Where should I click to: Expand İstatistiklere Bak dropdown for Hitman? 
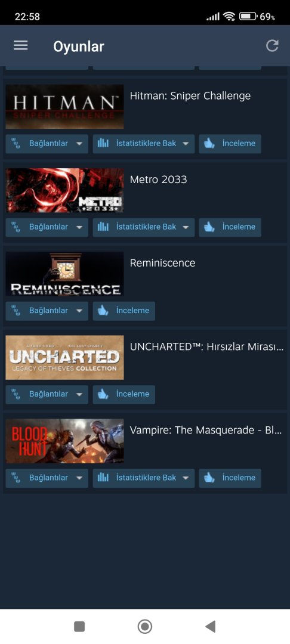[144, 144]
